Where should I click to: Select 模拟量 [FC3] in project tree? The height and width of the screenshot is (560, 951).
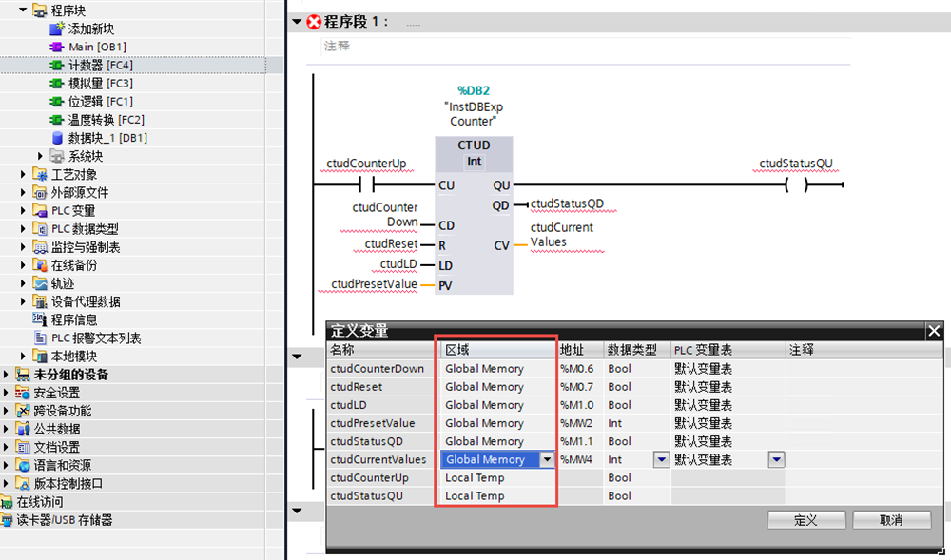(100, 84)
